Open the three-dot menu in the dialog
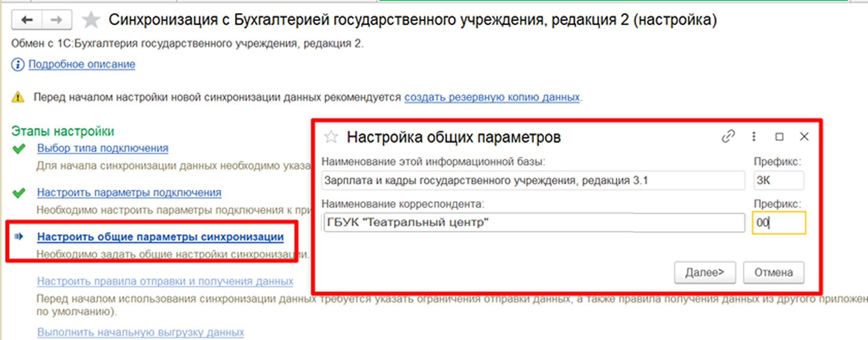This screenshot has width=868, height=340. pyautogui.click(x=754, y=136)
